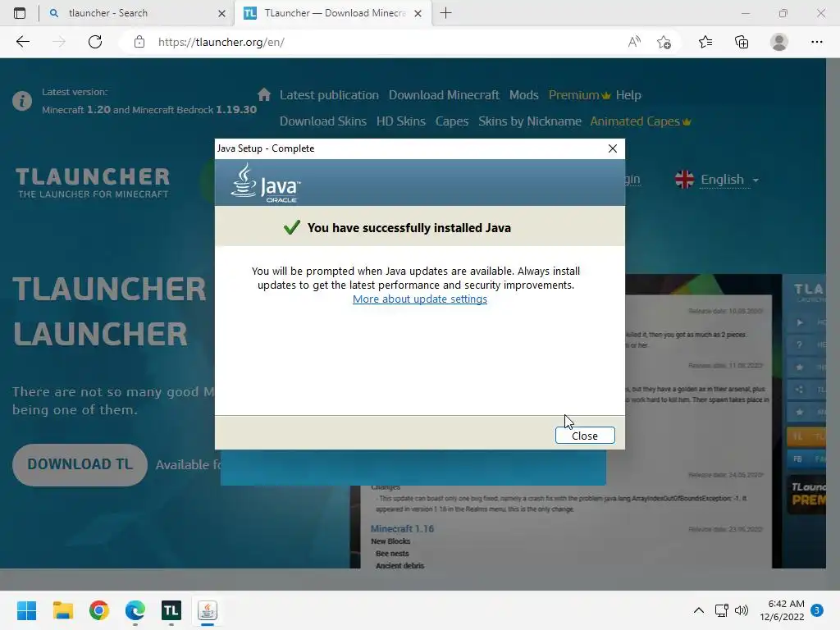The width and height of the screenshot is (840, 630).
Task: Open Capes page
Action: [452, 121]
